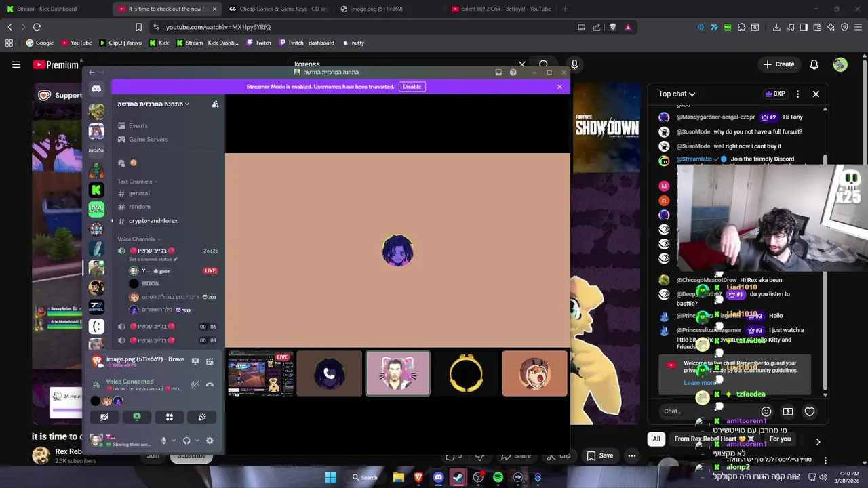Click YouTube voice search microphone

point(574,64)
